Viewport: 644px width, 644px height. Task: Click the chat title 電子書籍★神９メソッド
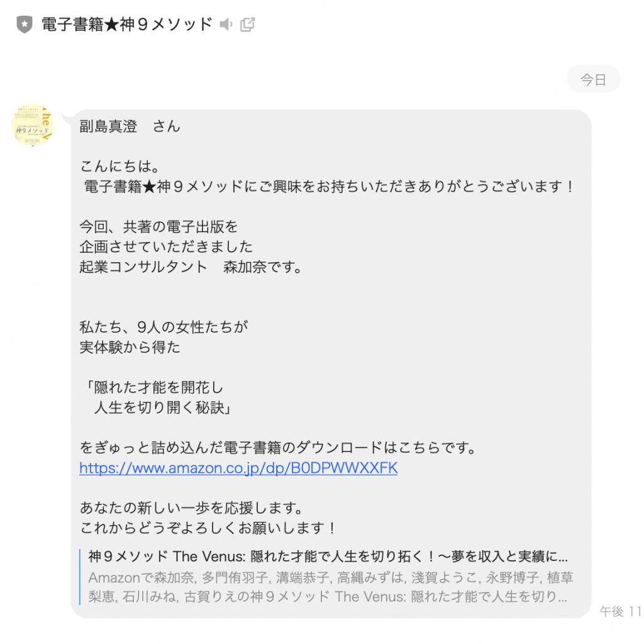(x=126, y=25)
